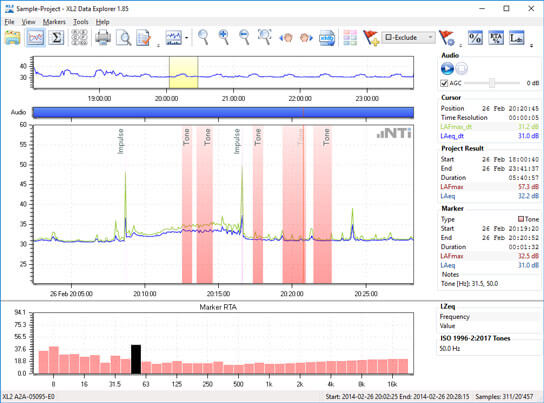Click the zoom in magnifier icon
This screenshot has width=544, height=403.
(224, 37)
